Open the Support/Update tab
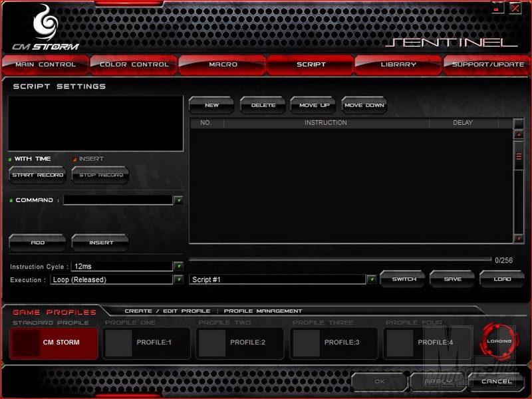This screenshot has width=532, height=399. (x=487, y=65)
